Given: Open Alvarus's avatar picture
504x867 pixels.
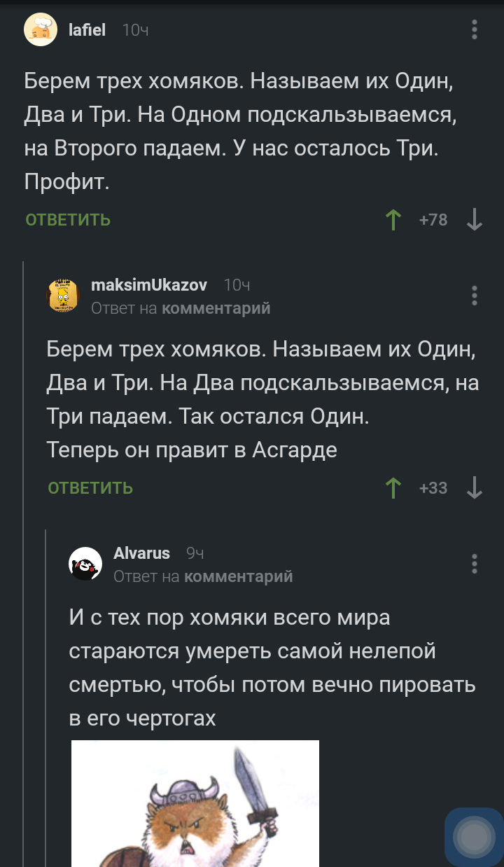Looking at the screenshot, I should tap(85, 564).
